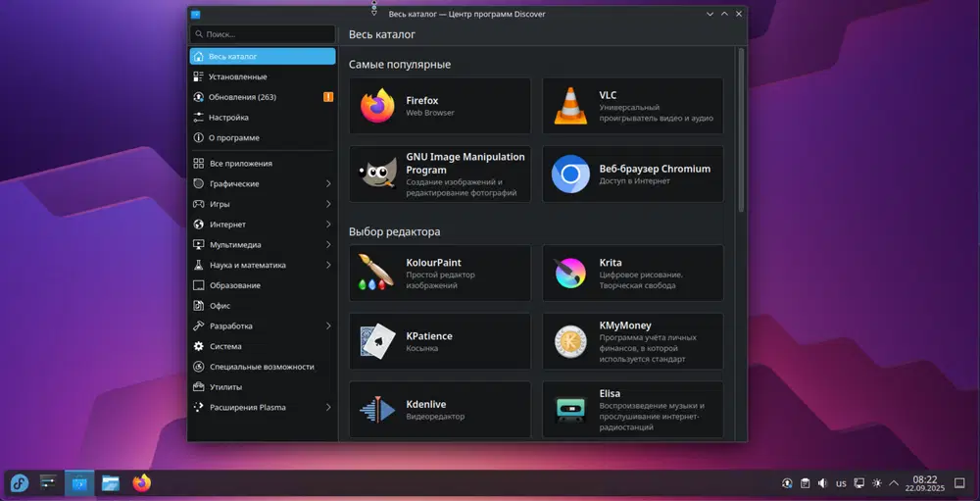Image resolution: width=980 pixels, height=501 pixels.
Task: Open the Dolphin file manager from taskbar
Action: (x=111, y=482)
